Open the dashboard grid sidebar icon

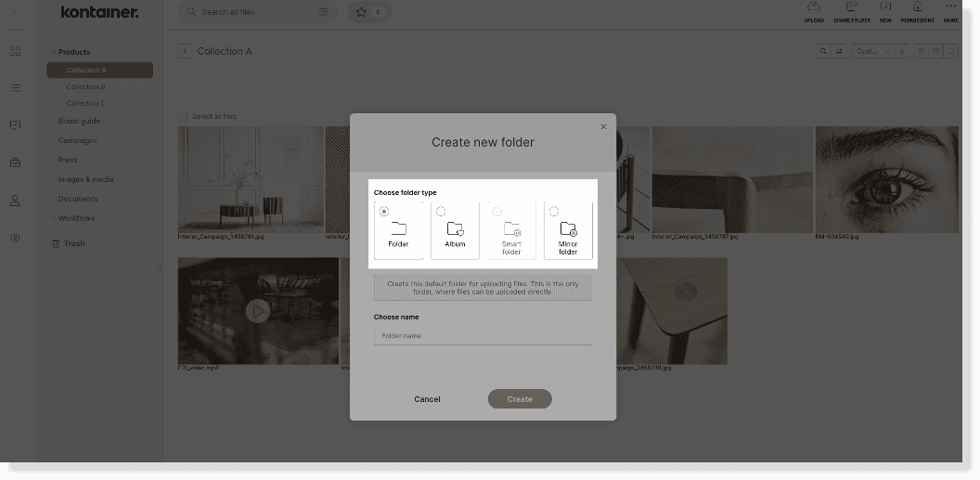pos(16,51)
